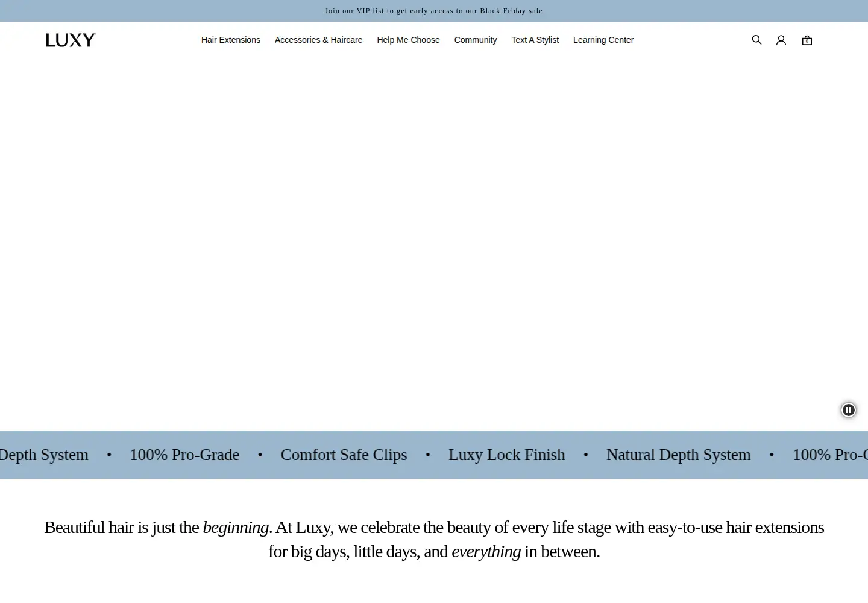Click the "Luxy Lock Finish" marquee text
868x603 pixels.
coord(507,455)
